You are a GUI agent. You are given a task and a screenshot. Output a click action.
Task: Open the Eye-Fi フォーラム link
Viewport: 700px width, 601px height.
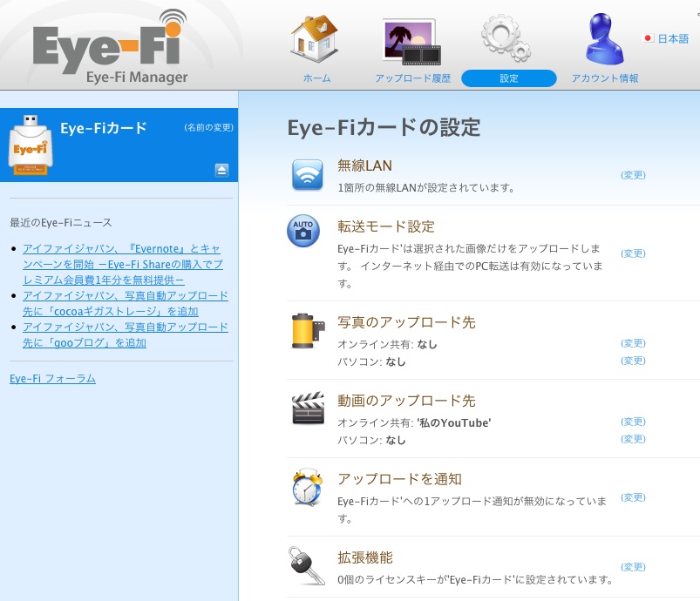(52, 378)
